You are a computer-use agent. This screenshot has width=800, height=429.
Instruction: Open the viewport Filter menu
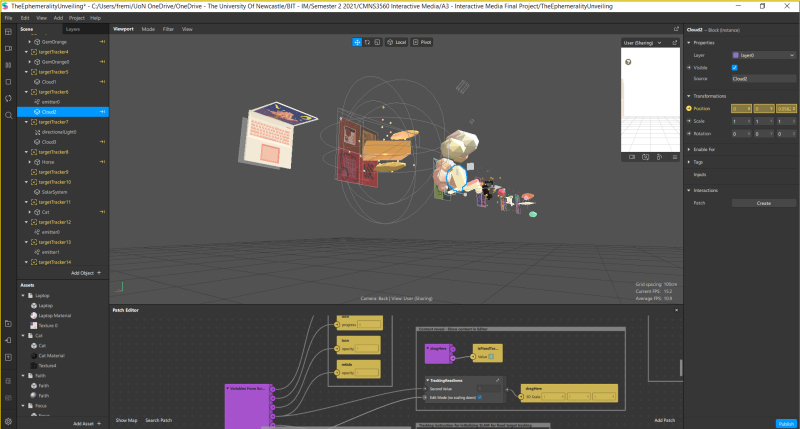[x=168, y=29]
